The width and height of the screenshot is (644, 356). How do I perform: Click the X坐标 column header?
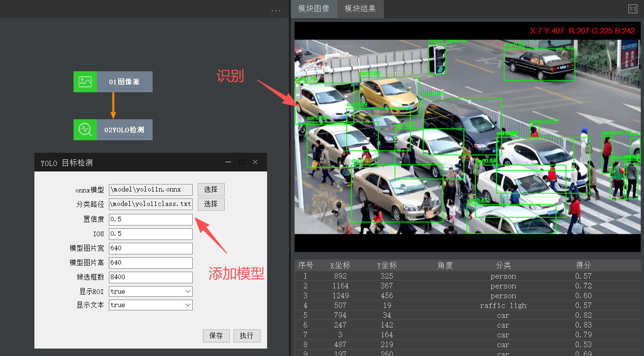(x=340, y=265)
